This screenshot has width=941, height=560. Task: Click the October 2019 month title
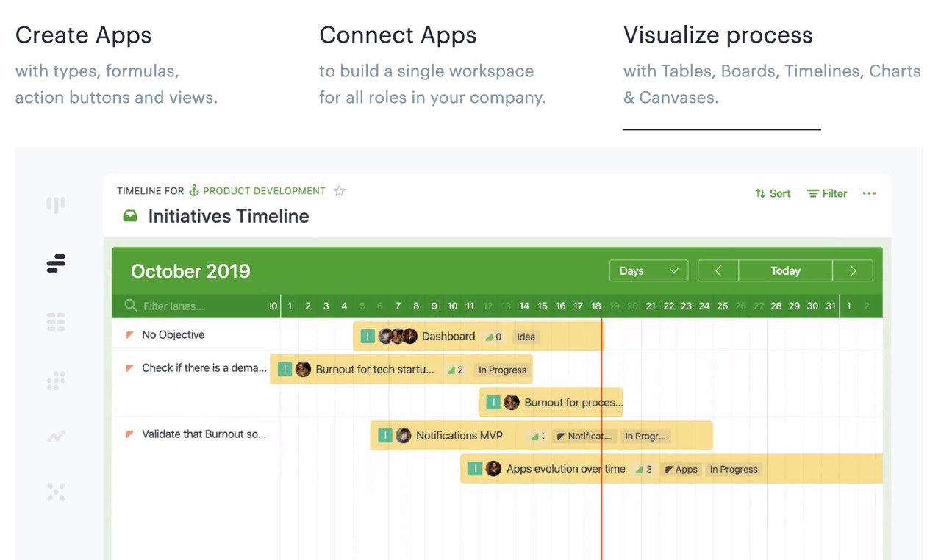pos(190,271)
